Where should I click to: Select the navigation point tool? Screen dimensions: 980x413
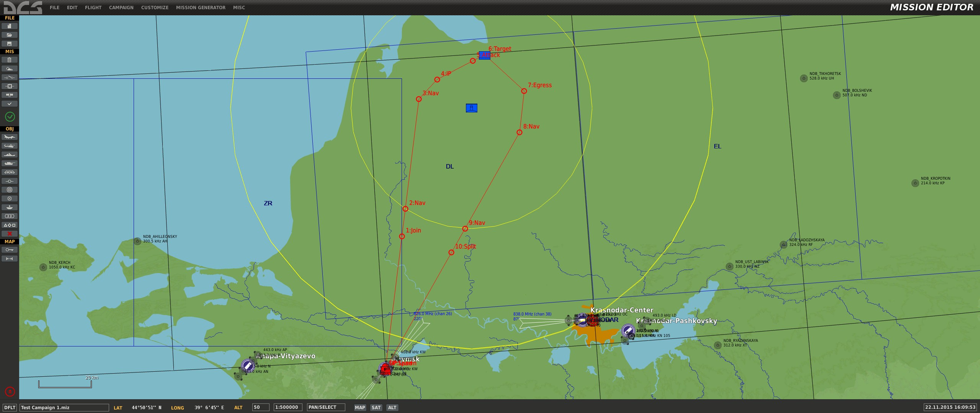point(10,181)
